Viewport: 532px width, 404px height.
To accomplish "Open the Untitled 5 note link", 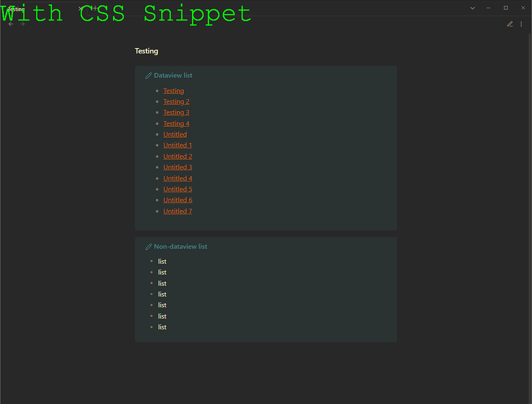I will 177,188.
